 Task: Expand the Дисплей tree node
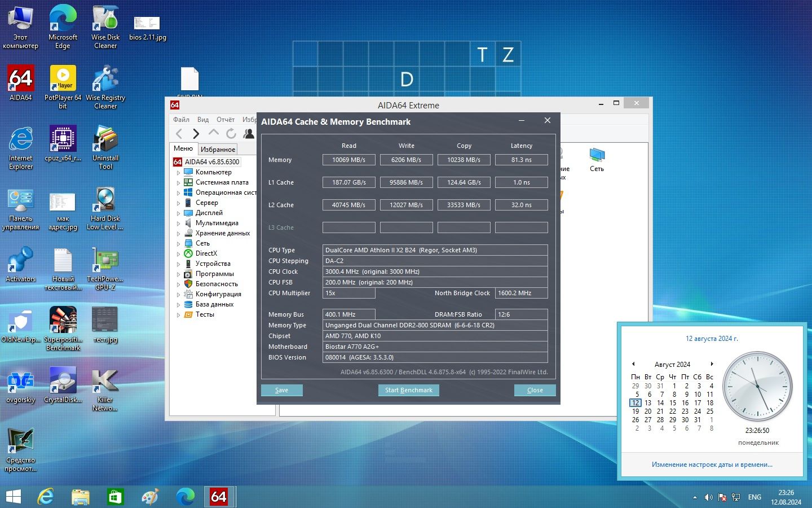[179, 213]
